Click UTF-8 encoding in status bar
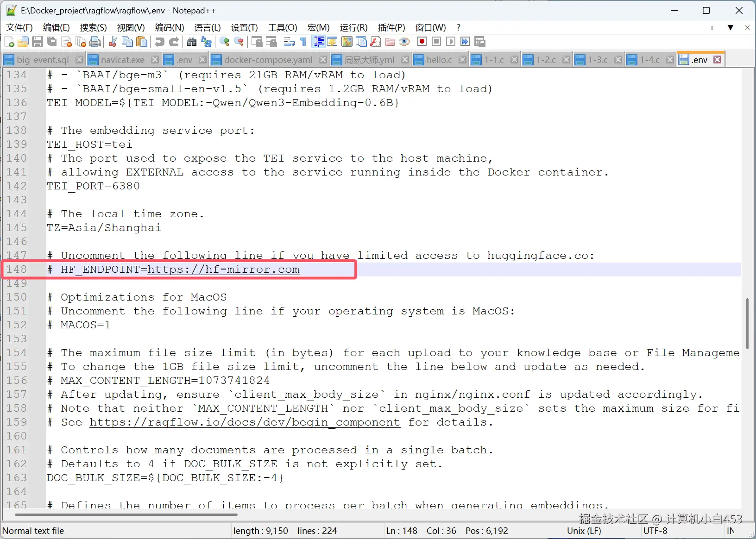 [x=655, y=531]
